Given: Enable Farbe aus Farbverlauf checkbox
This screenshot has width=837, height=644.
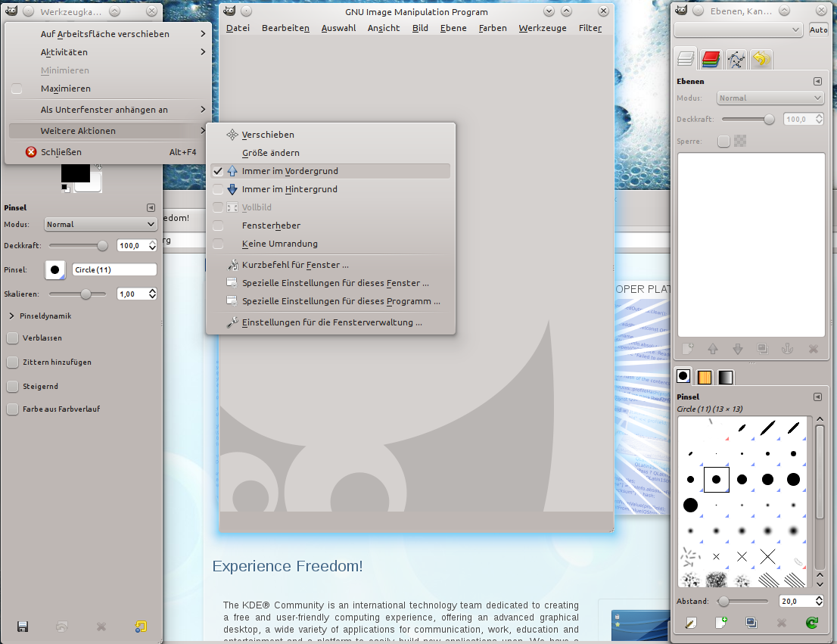Looking at the screenshot, I should [12, 409].
